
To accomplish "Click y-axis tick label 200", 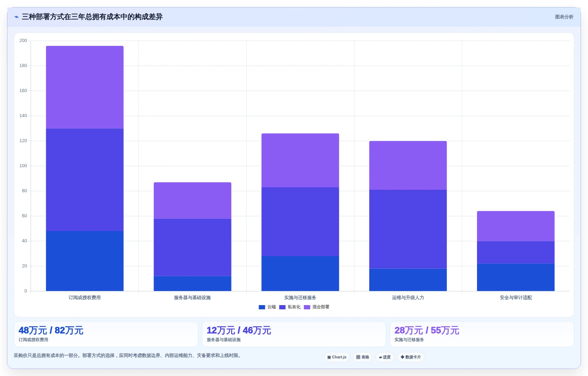I will [23, 41].
